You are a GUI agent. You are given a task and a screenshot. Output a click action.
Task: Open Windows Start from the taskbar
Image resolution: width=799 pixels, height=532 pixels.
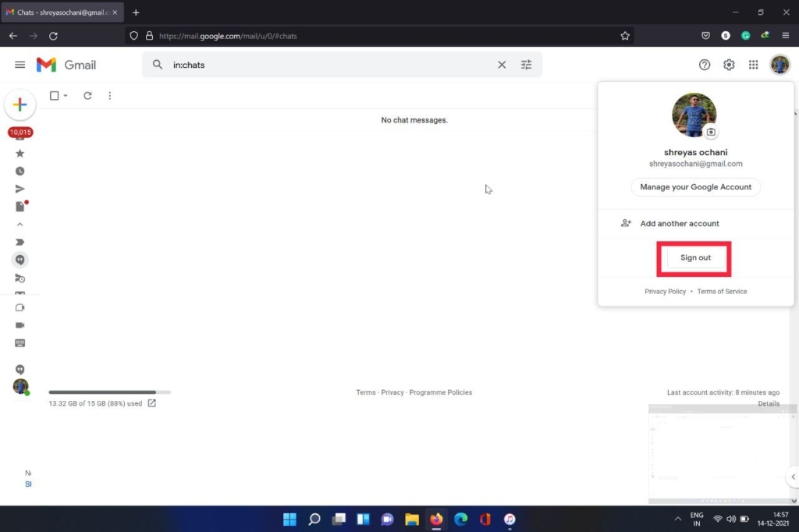click(289, 520)
